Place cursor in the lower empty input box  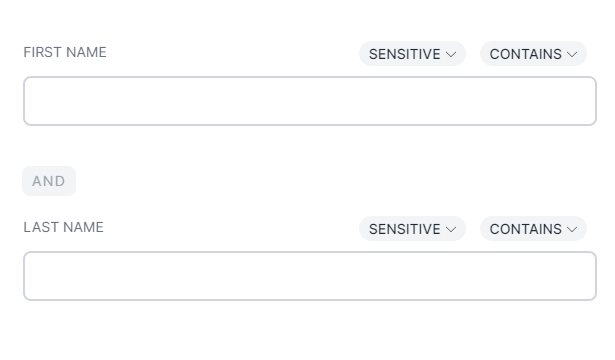tap(310, 276)
